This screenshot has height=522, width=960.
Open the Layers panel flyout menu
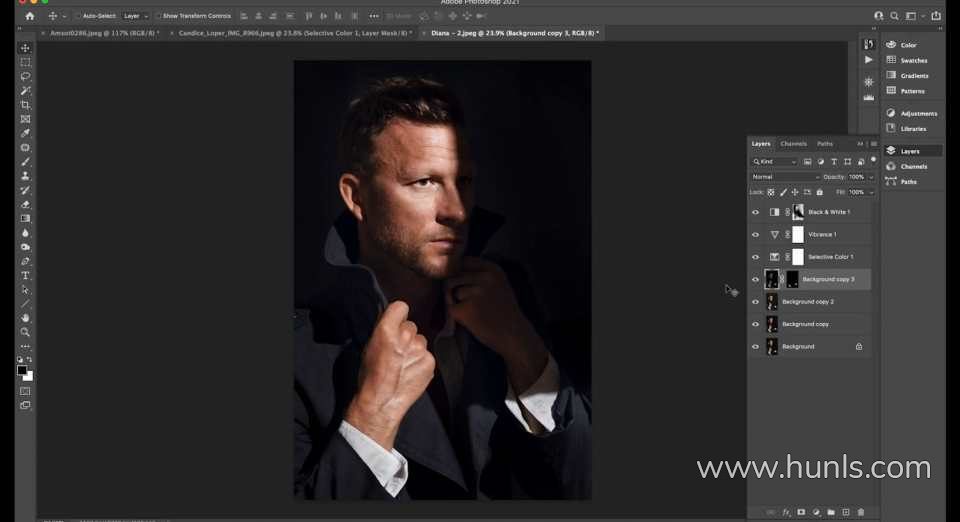874,144
